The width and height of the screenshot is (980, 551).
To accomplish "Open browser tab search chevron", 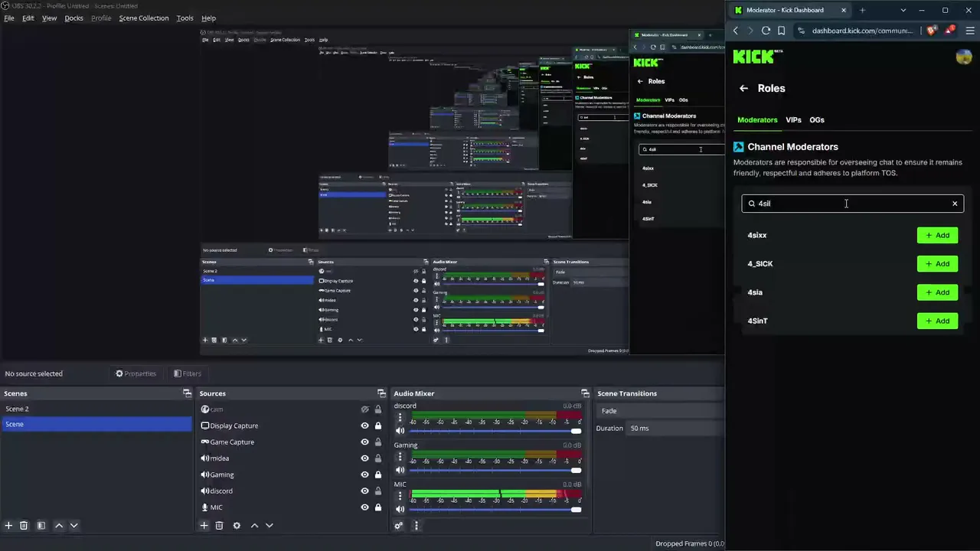I will [x=903, y=10].
